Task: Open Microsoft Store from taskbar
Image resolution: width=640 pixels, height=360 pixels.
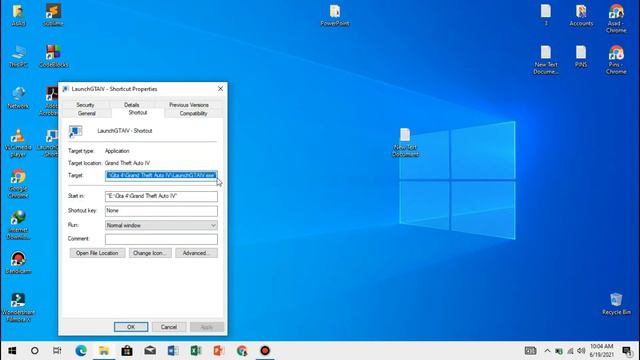Action: (x=127, y=351)
